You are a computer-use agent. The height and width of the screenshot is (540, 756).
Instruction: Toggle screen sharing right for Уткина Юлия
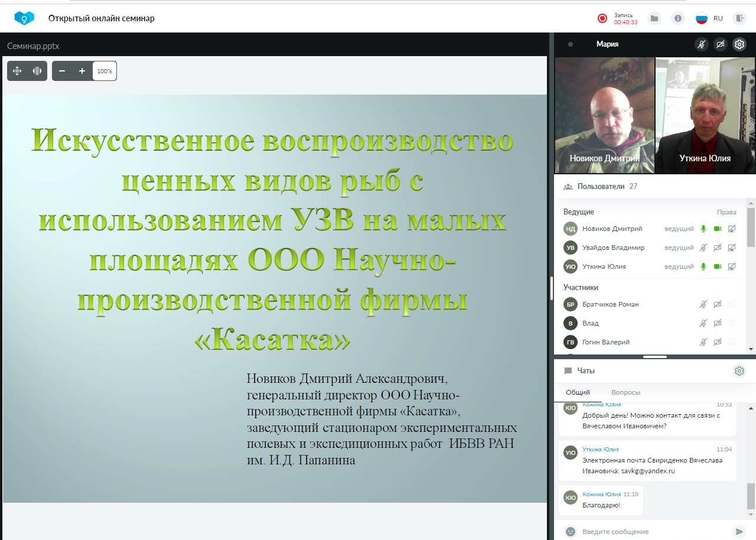click(732, 266)
